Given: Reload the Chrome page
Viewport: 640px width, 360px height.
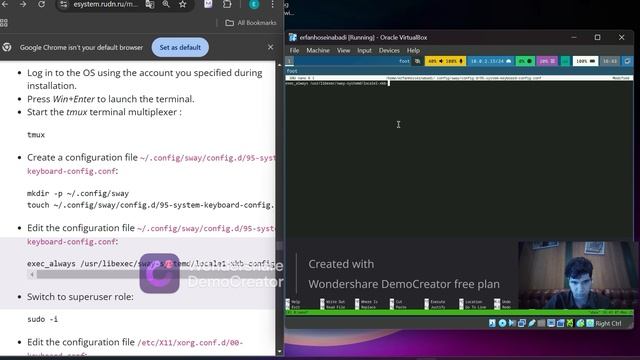Looking at the screenshot, I should (41, 4).
